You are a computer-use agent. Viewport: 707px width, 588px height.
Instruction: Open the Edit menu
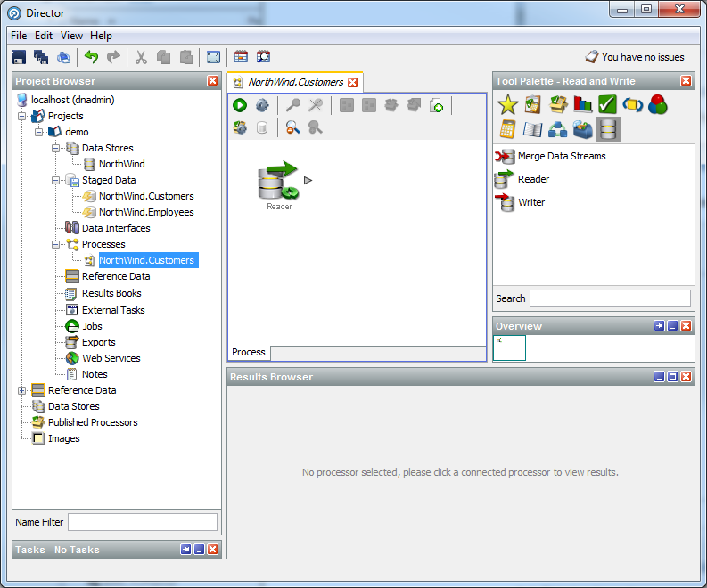[44, 36]
